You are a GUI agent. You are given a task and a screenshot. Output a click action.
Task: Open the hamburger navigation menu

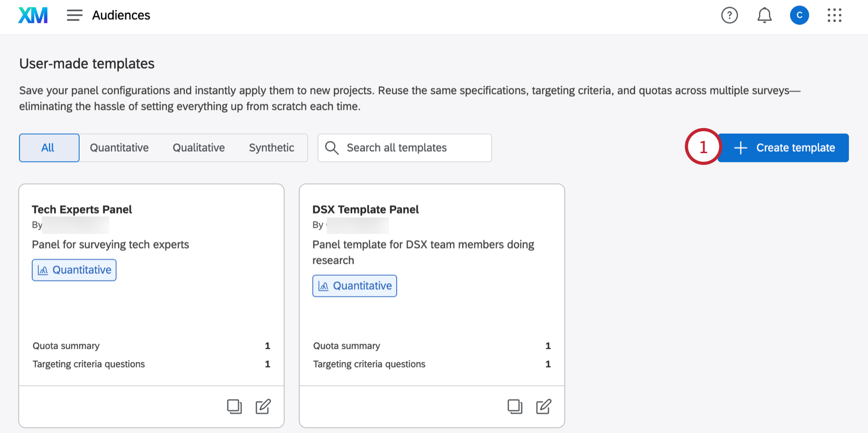pos(75,15)
